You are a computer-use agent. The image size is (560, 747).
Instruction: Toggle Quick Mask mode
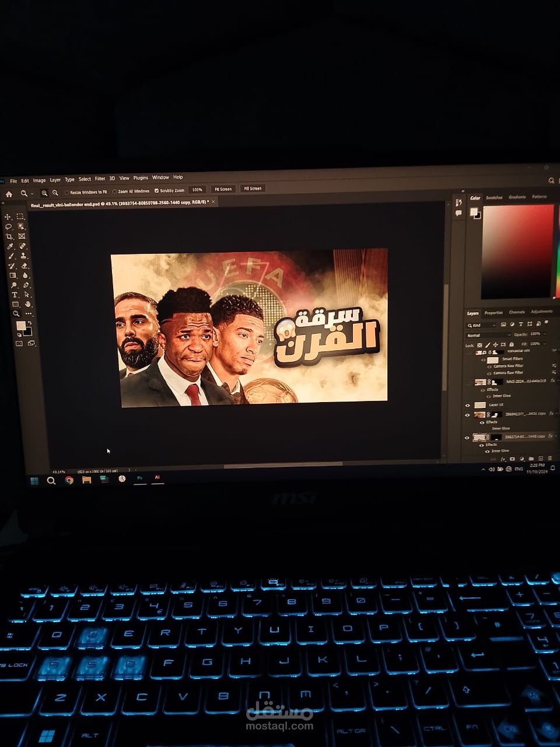coord(19,344)
